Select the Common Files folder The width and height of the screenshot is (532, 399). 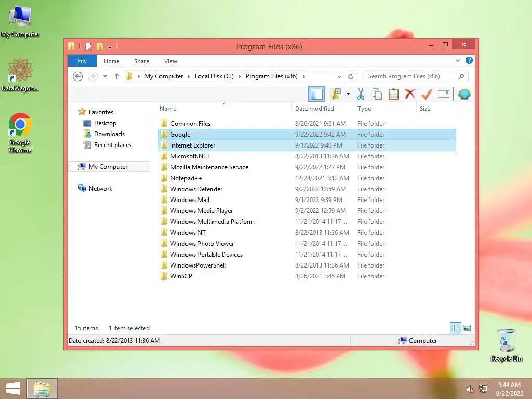click(307, 124)
